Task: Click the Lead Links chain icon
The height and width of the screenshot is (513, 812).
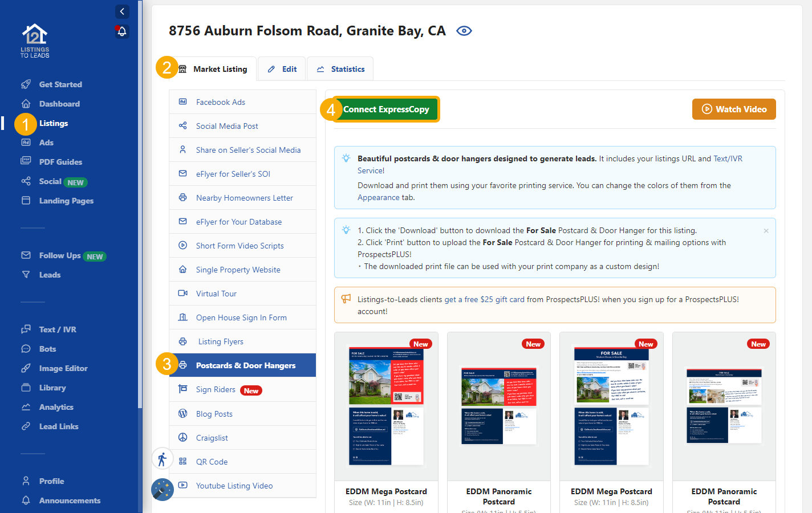Action: [26, 426]
